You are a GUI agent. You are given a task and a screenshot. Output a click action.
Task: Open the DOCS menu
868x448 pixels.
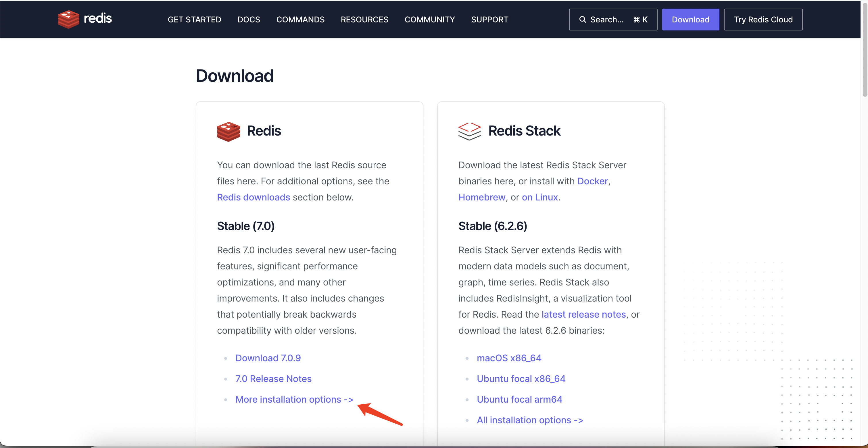pyautogui.click(x=248, y=19)
